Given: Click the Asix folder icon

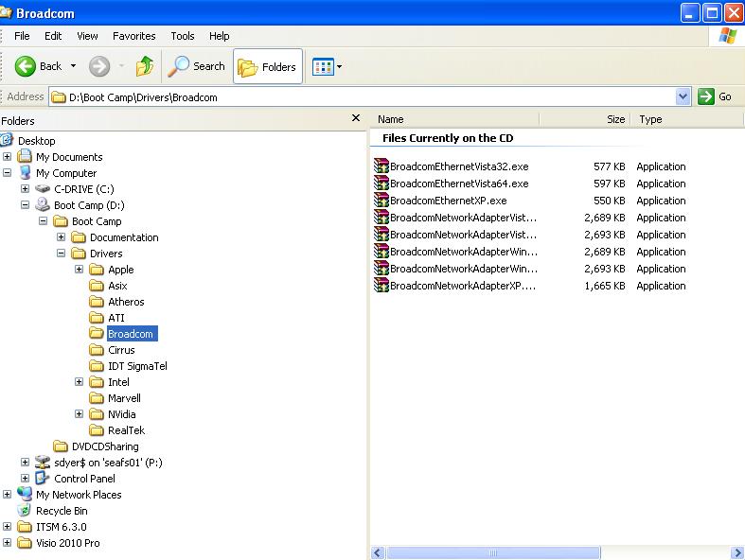Looking at the screenshot, I should 97,286.
